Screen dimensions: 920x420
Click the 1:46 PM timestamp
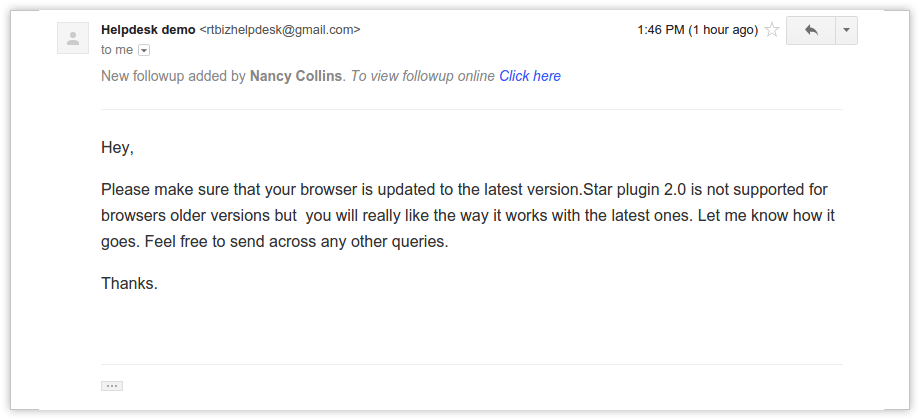661,30
